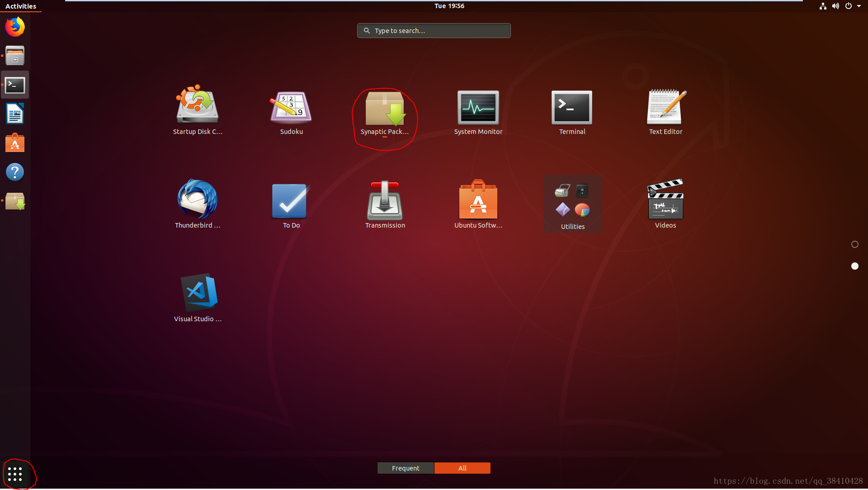Click the search input field
The image size is (868, 490).
point(434,30)
